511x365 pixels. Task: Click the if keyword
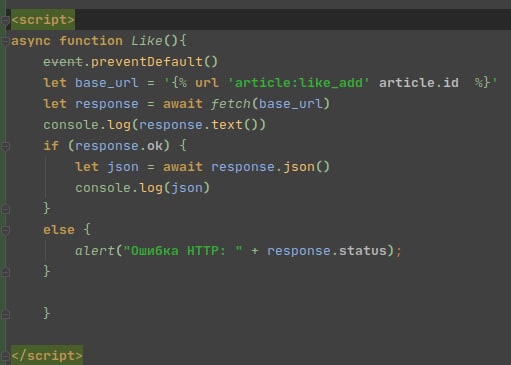51,146
